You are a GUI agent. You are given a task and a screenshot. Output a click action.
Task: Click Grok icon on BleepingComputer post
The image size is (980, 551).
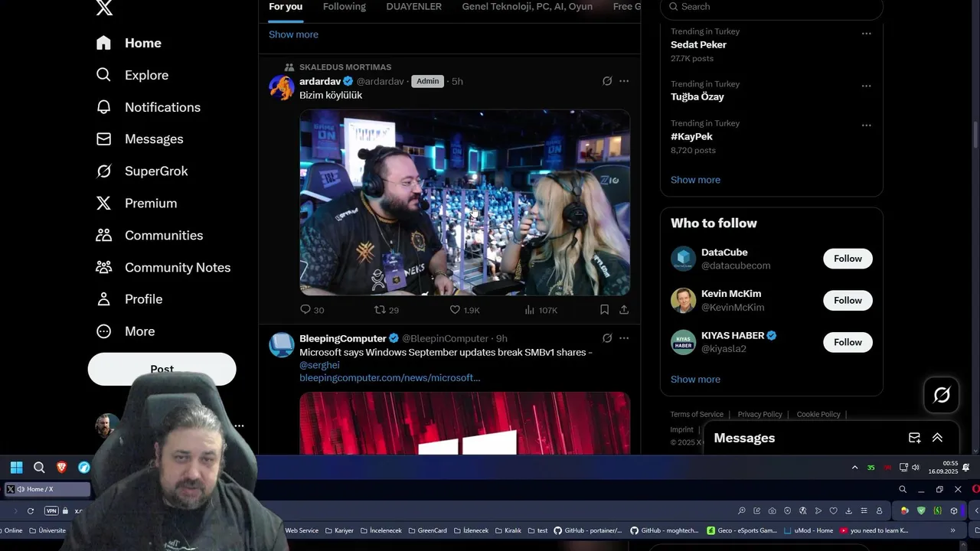point(607,338)
